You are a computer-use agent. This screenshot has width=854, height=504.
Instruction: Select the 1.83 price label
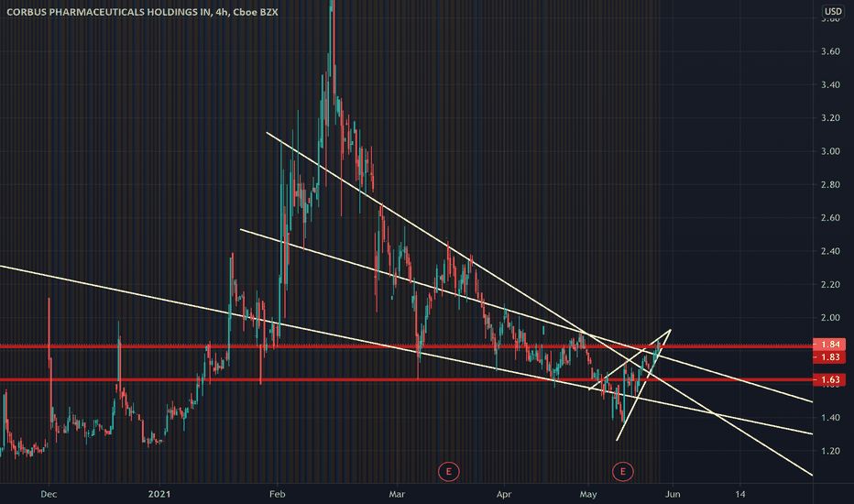click(x=829, y=356)
